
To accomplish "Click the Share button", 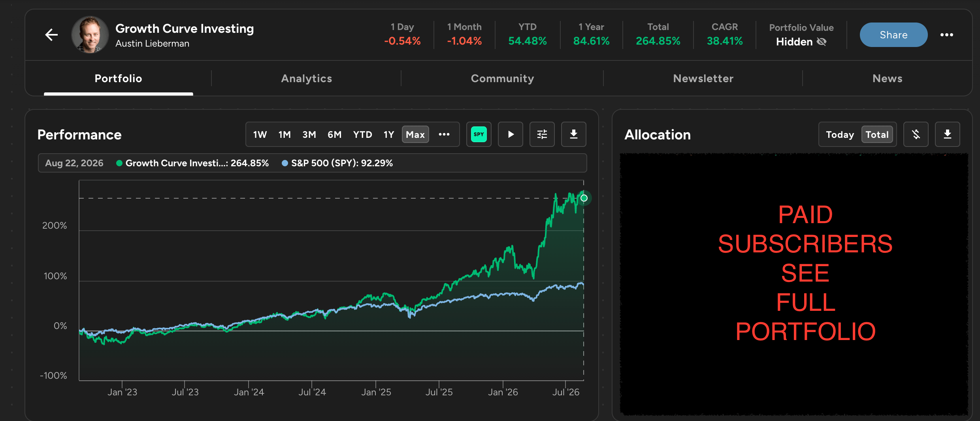I will tap(893, 35).
